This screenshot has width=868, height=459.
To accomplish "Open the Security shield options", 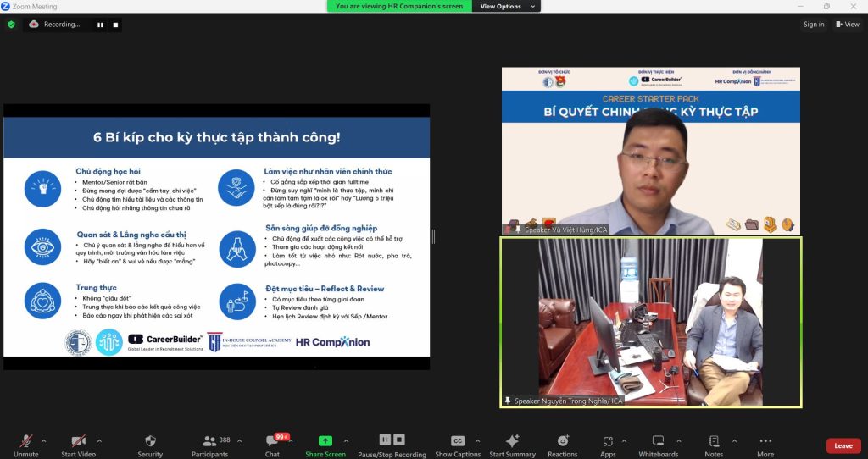I will coord(150,445).
